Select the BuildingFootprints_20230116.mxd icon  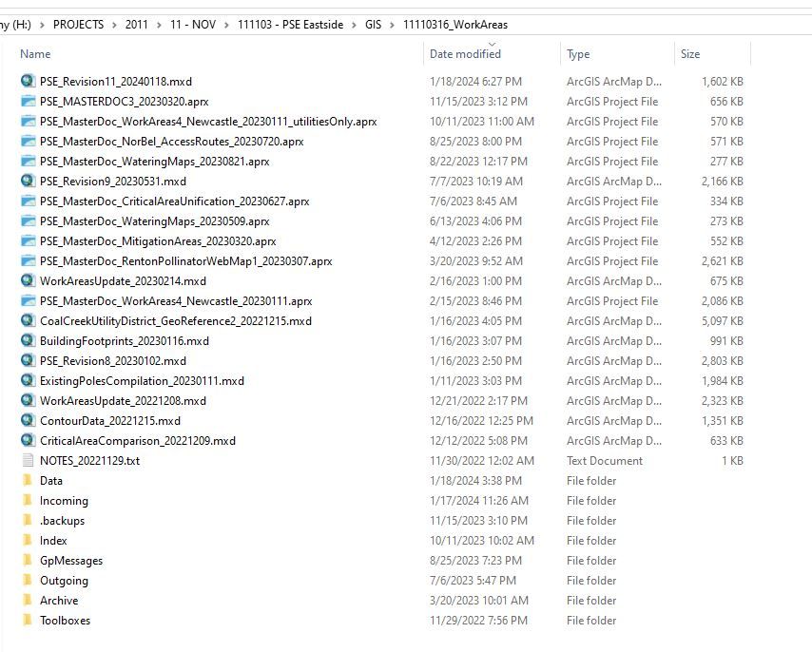[x=28, y=340]
